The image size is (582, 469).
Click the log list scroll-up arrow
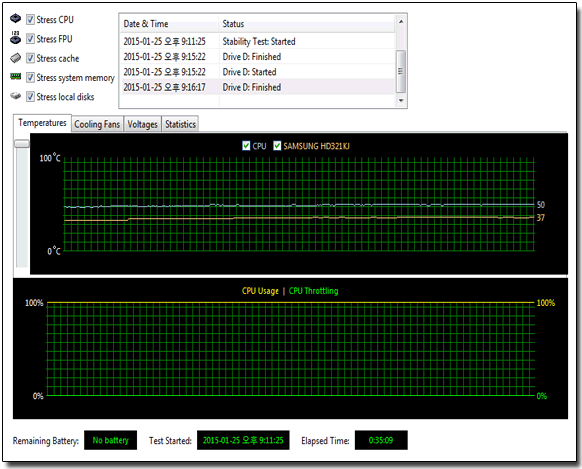tap(401, 22)
